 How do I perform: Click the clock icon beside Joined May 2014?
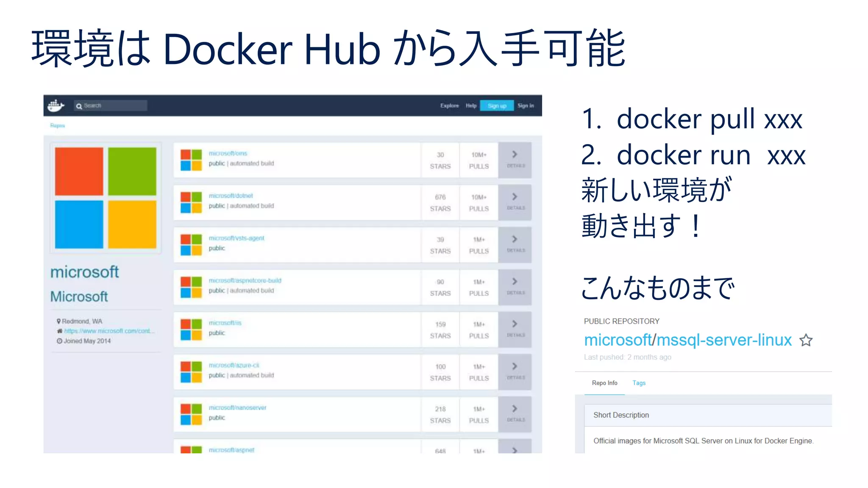pyautogui.click(x=60, y=341)
